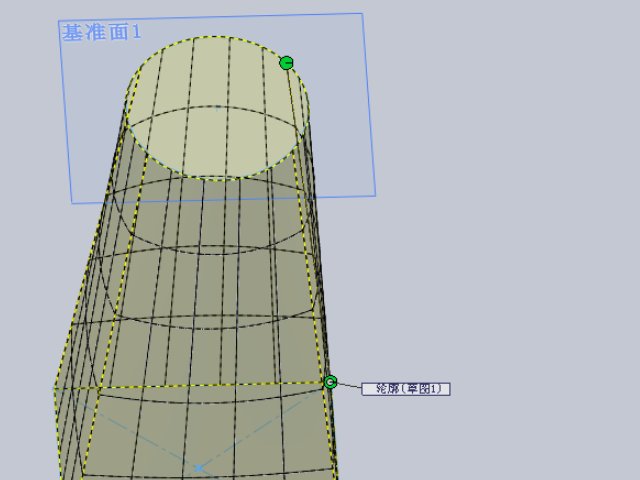Click the green connector handle on the circular profile
This screenshot has width=640, height=480.
coord(286,63)
